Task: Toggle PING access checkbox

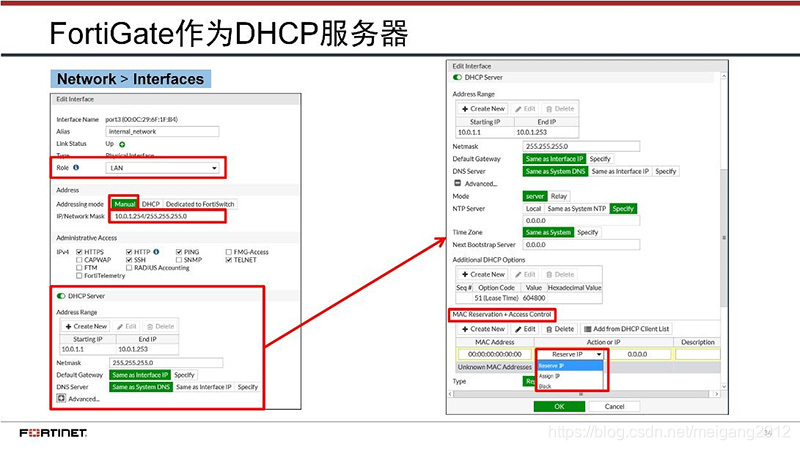Action: 179,252
